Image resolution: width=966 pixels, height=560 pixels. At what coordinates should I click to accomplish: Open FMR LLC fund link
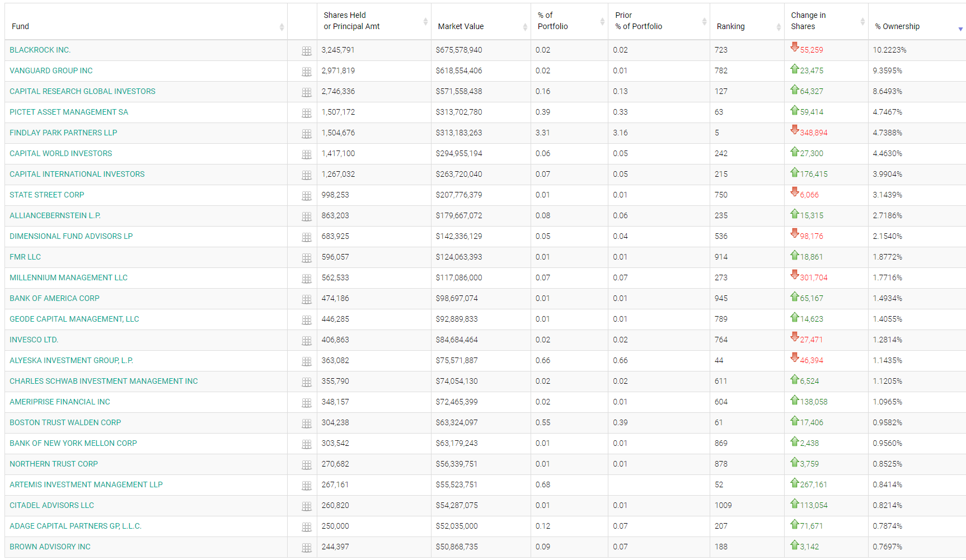25,257
